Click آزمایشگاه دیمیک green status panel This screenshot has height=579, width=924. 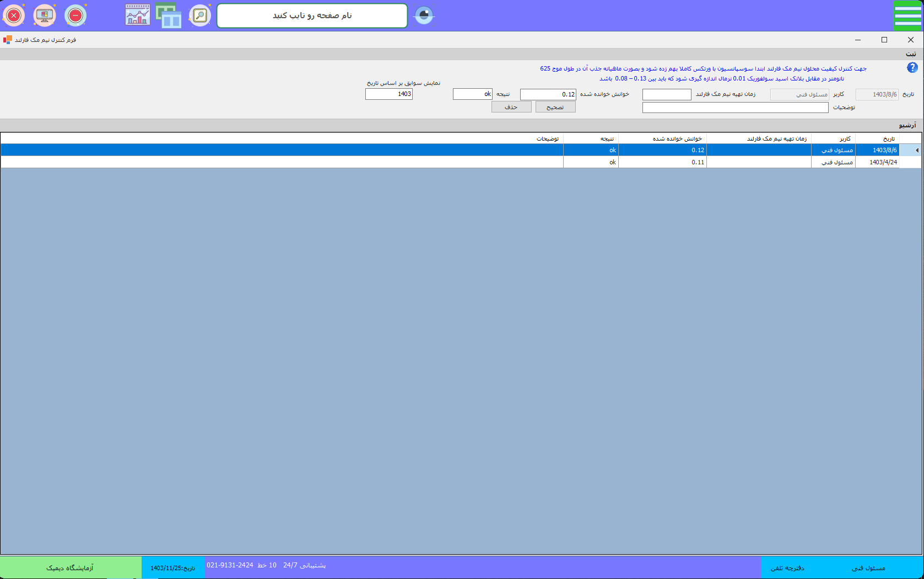tap(70, 568)
